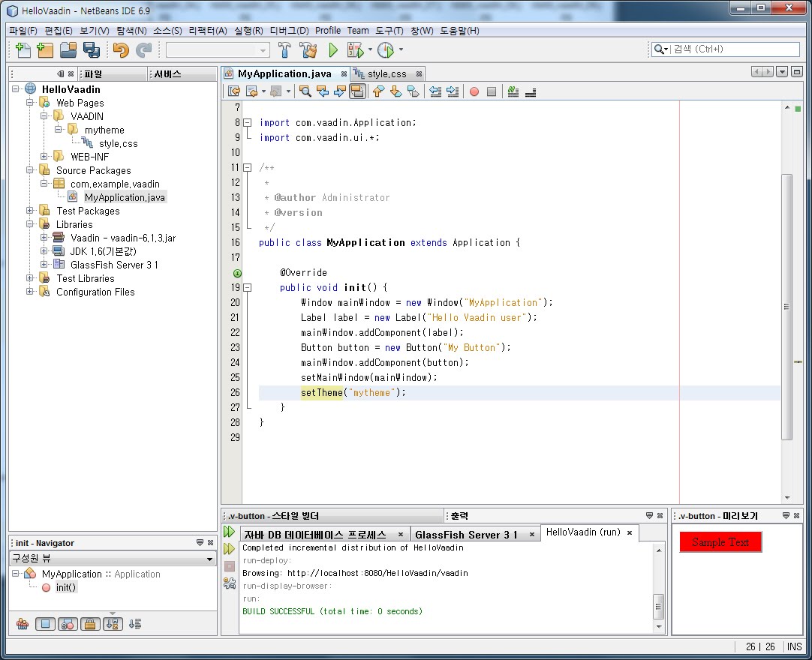The width and height of the screenshot is (812, 660).
Task: Click the Toggle Bookmark icon
Action: click(413, 91)
